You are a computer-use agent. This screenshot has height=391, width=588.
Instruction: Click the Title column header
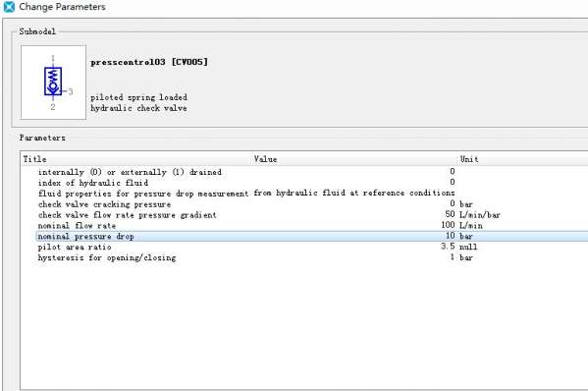(x=35, y=159)
